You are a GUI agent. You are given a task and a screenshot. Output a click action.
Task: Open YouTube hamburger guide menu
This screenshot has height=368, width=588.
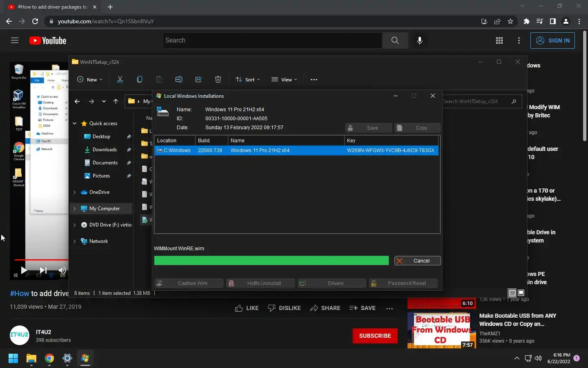click(x=15, y=40)
